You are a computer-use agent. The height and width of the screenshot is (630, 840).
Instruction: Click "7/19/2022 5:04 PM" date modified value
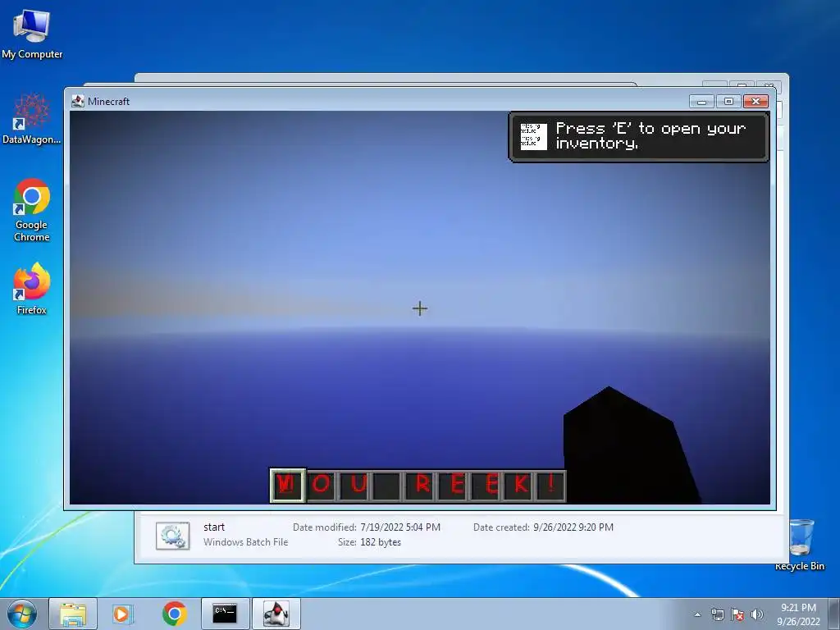click(x=400, y=527)
